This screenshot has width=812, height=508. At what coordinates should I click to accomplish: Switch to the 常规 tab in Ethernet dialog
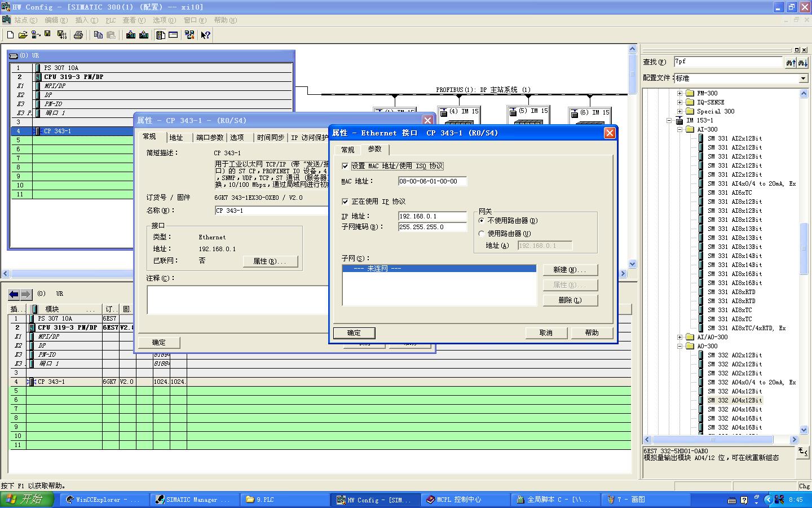[348, 150]
